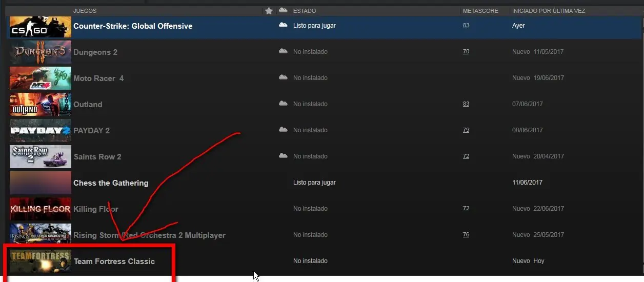The height and width of the screenshot is (282, 644).
Task: Select the Moto Racer 4 title
Action: click(98, 78)
